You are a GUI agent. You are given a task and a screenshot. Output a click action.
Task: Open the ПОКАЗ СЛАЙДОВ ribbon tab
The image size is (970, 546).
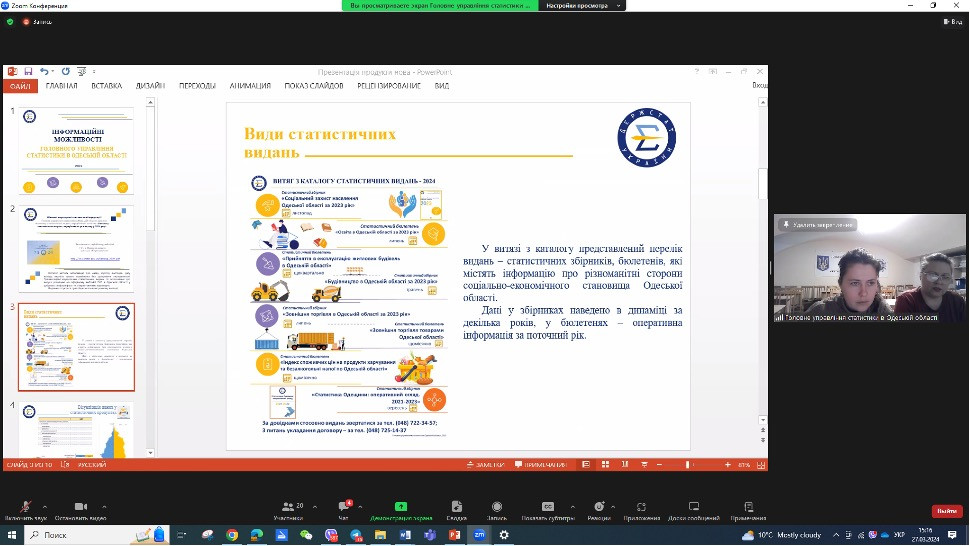click(314, 86)
